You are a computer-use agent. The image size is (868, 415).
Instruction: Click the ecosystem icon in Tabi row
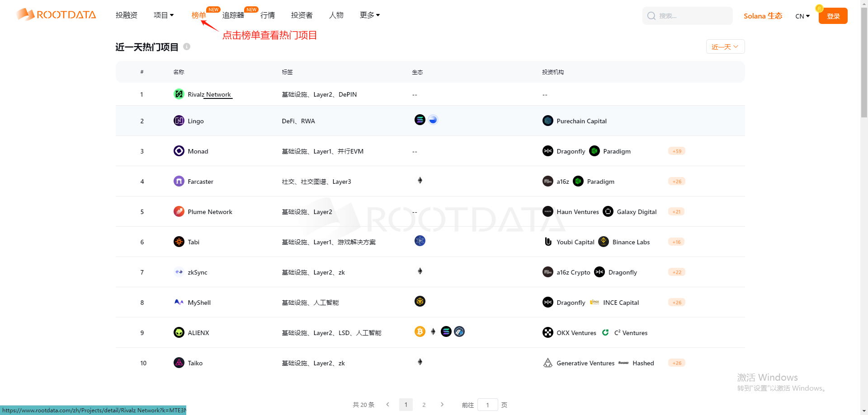420,241
